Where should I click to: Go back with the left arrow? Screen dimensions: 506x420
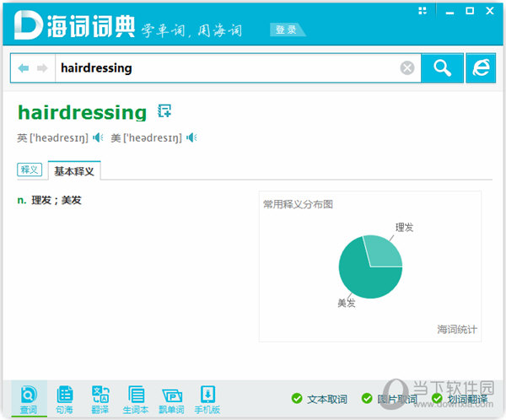click(24, 68)
